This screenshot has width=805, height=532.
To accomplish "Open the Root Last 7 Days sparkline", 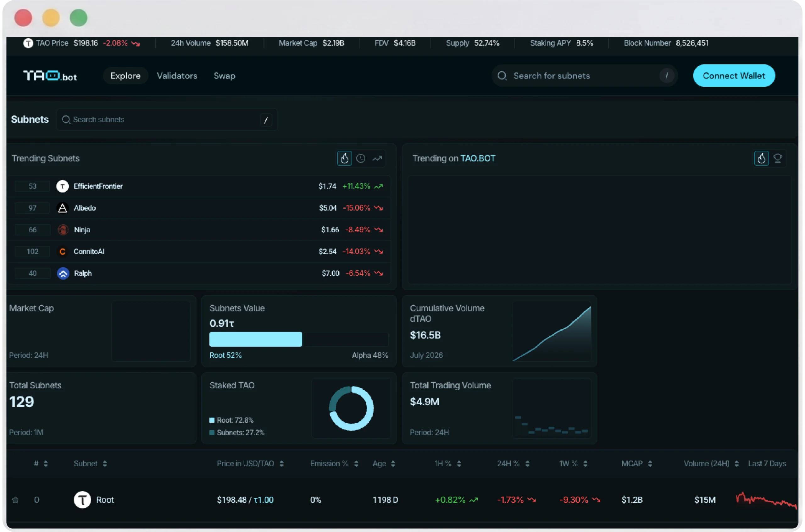I will tap(766, 501).
